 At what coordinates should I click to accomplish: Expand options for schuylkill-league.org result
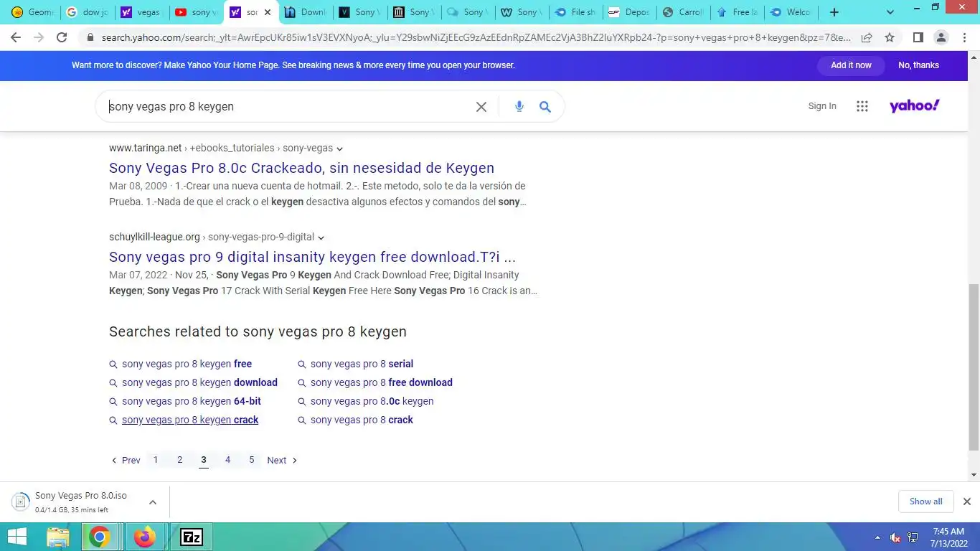click(x=321, y=237)
